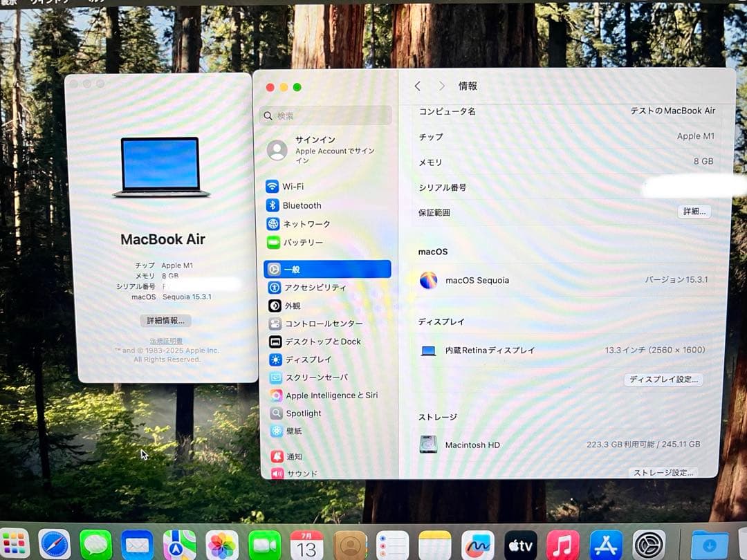The width and height of the screenshot is (747, 560).
Task: Open Photos from the Dock
Action: click(221, 545)
